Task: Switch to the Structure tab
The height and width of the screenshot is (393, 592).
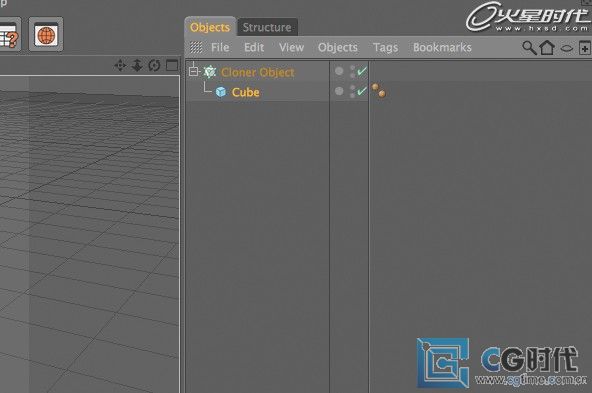Action: pos(267,27)
